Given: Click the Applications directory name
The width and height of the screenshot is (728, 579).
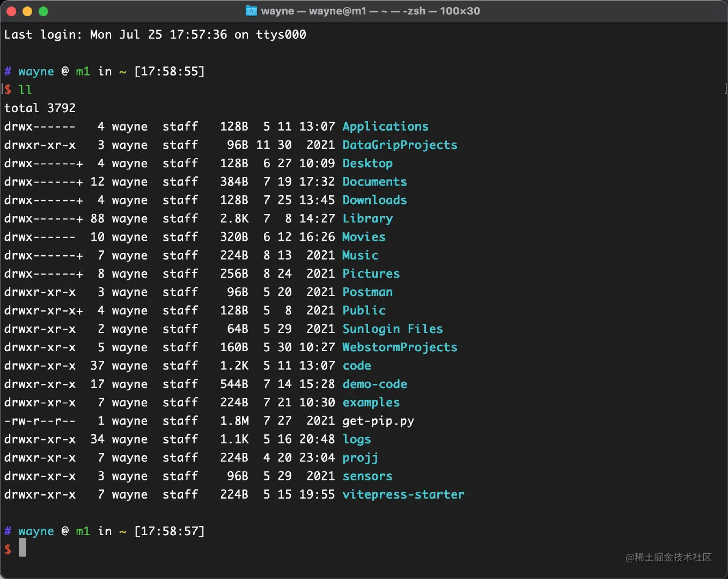Looking at the screenshot, I should (385, 127).
